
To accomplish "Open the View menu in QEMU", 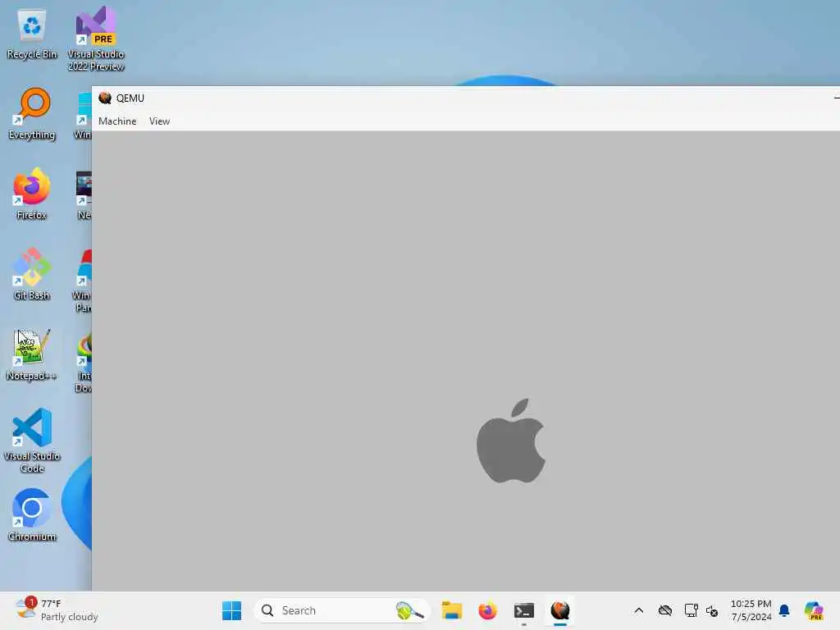I will [159, 121].
